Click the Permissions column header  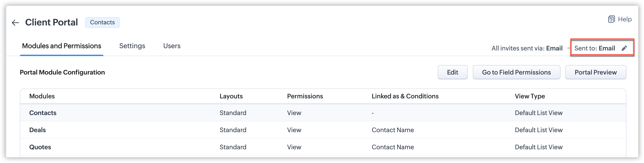(x=305, y=96)
